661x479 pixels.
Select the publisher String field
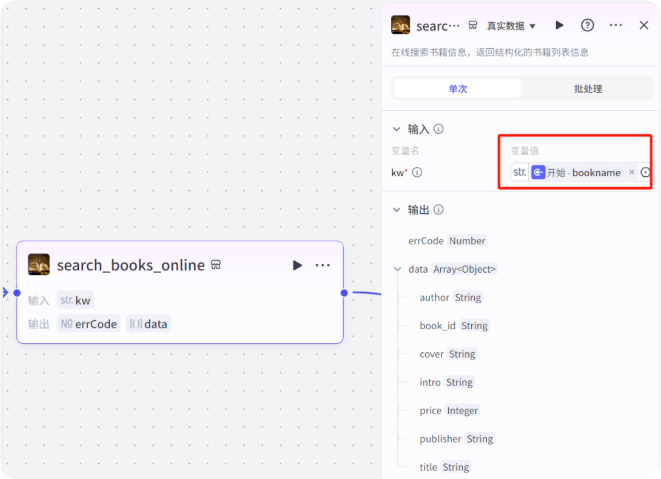coord(457,439)
